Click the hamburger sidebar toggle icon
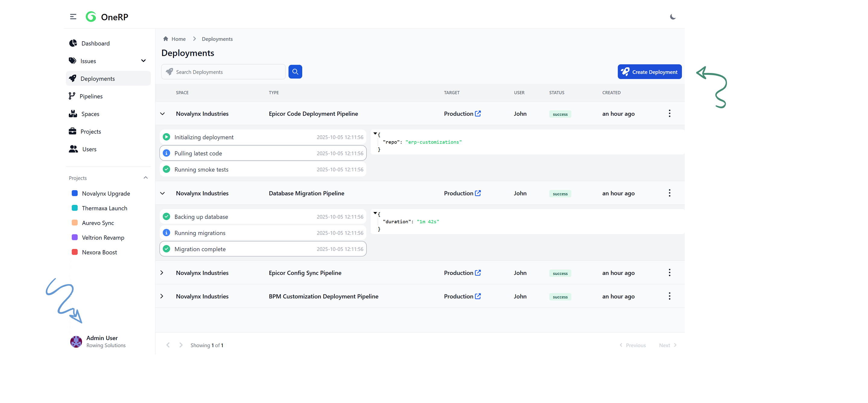 pyautogui.click(x=73, y=17)
